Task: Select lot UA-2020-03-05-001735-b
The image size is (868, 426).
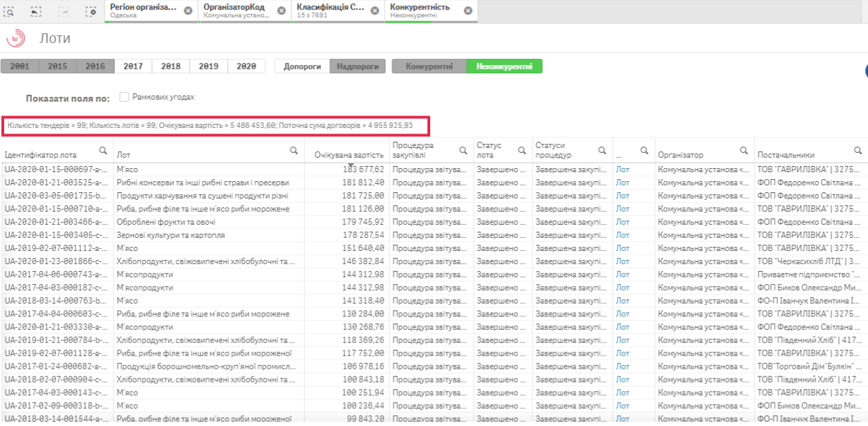Action: tap(57, 196)
